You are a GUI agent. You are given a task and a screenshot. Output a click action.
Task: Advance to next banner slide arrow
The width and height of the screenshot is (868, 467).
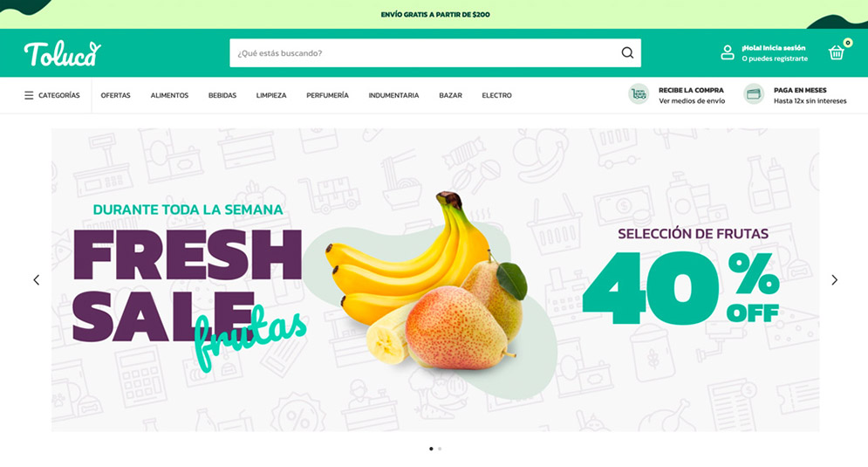tap(834, 279)
